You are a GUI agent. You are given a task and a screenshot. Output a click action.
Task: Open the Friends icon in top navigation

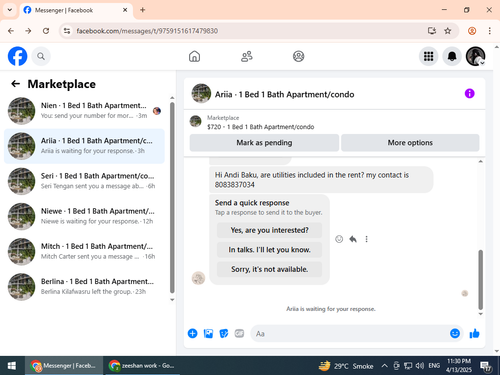247,56
